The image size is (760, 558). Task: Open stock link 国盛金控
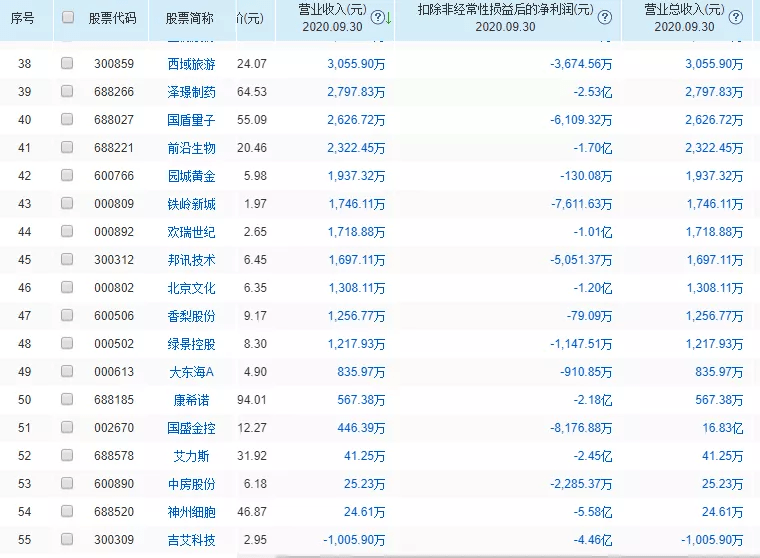point(191,428)
